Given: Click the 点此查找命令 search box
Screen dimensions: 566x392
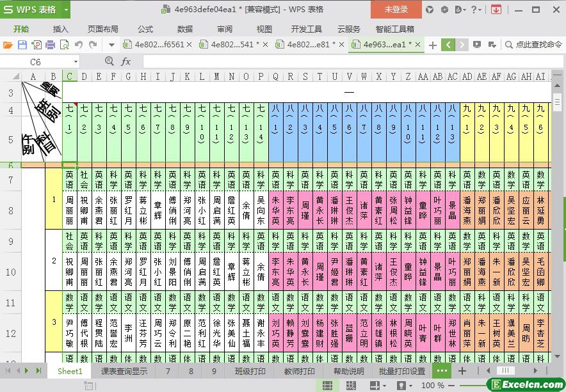Looking at the screenshot, I should [x=533, y=45].
